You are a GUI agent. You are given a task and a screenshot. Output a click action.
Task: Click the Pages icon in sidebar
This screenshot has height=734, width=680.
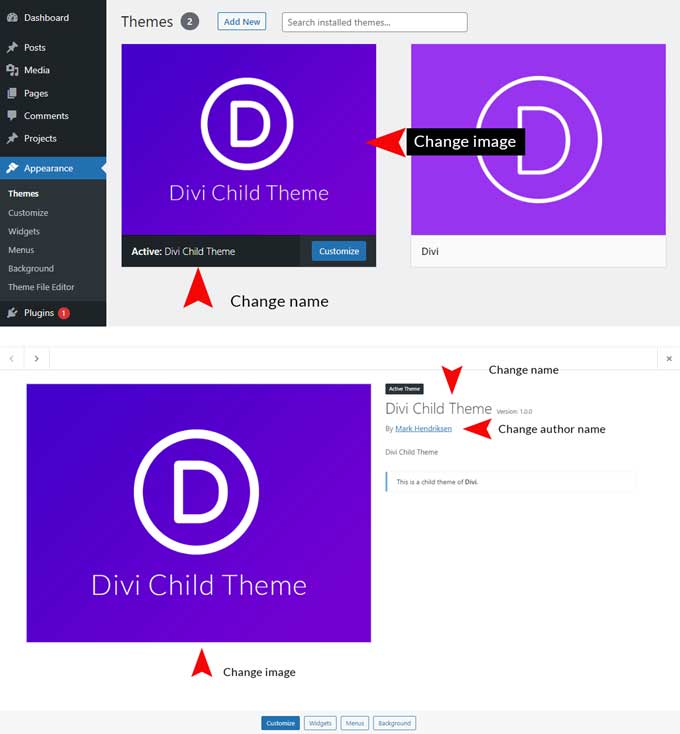pos(13,93)
